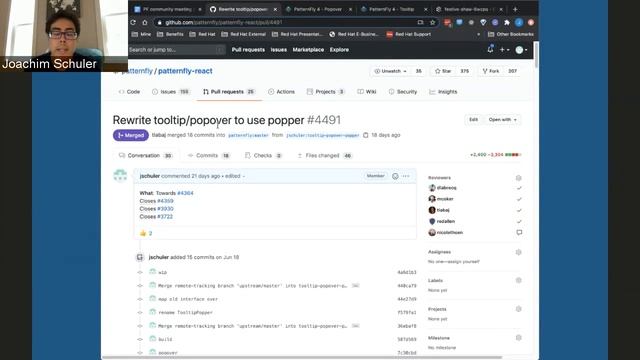Click the avatar of reviewer redallen
Viewport: 640px width, 360px height.
coord(432,221)
